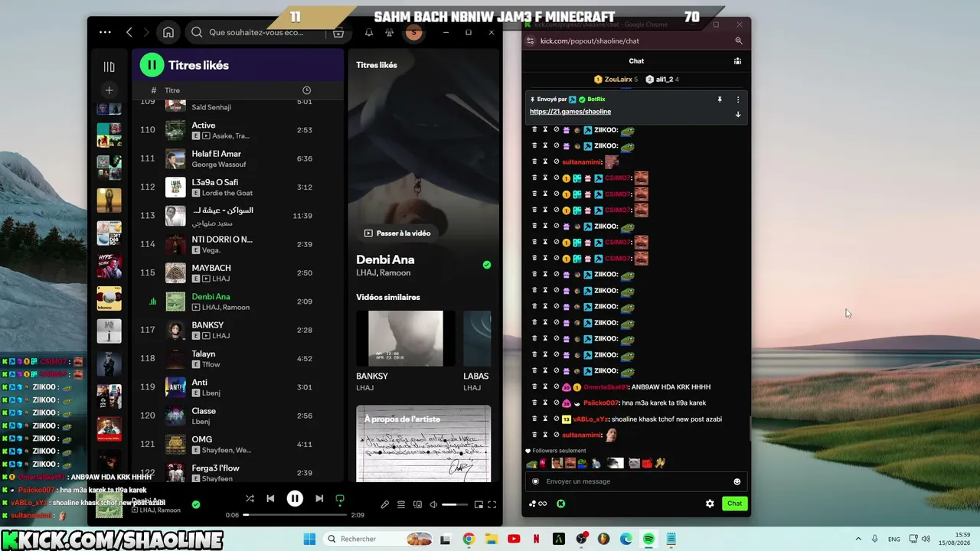Go back in Spotify navigation
This screenshot has height=551, width=980.
[129, 32]
